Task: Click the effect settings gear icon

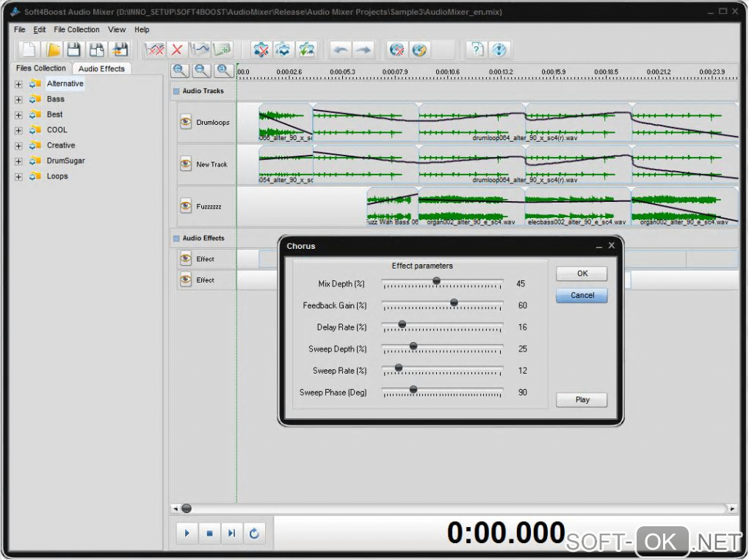Action: (283, 50)
